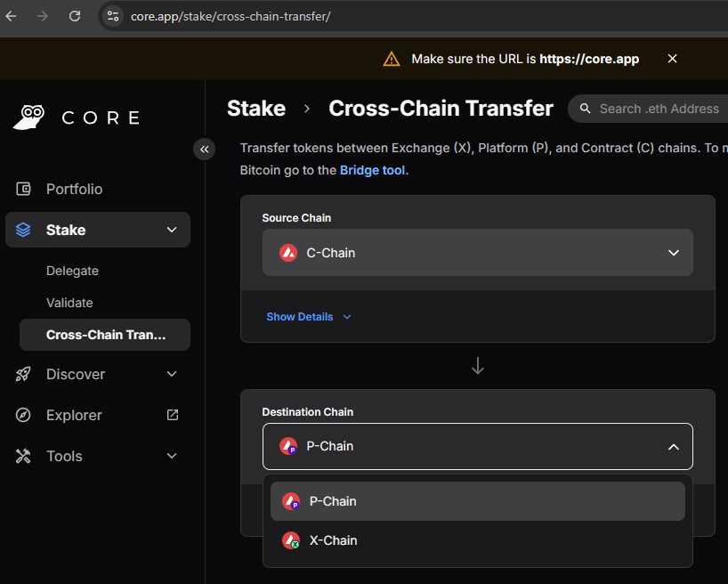
Task: Collapse the sidebar with the double-chevron button
Action: [205, 150]
